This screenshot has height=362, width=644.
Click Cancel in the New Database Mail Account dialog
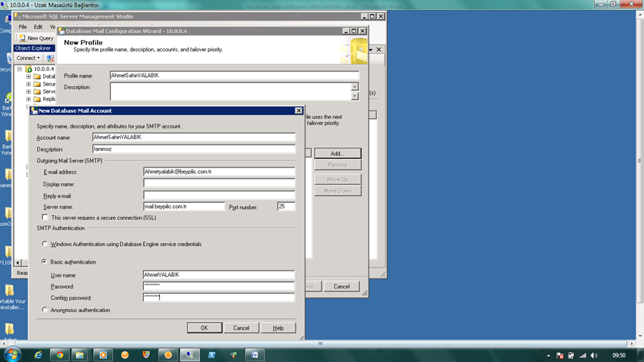[x=241, y=328]
